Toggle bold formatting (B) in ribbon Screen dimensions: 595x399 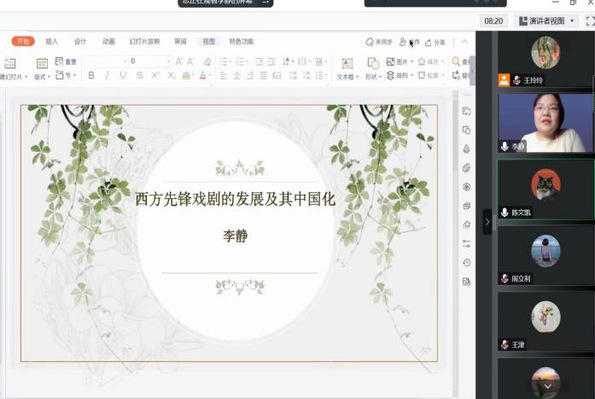pyautogui.click(x=91, y=76)
